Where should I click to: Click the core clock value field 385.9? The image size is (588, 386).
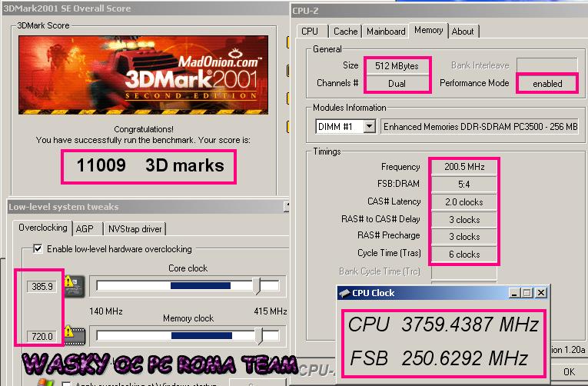tap(42, 287)
